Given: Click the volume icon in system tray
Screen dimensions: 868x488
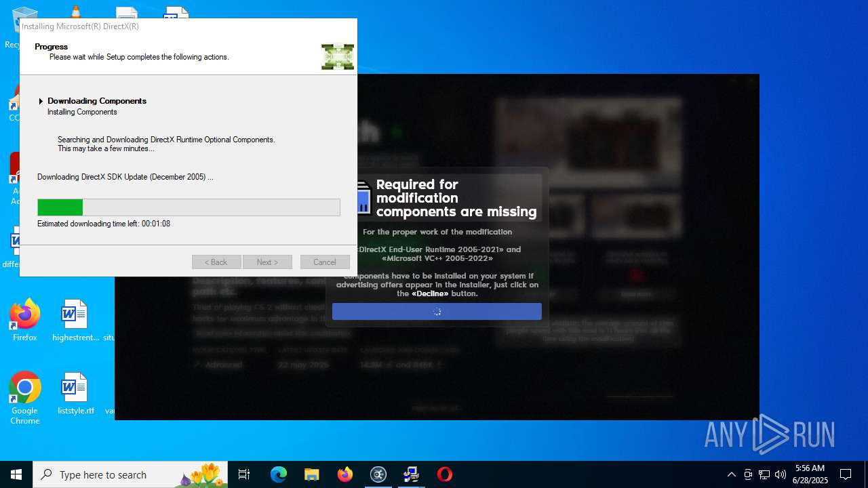Looking at the screenshot, I should tap(781, 474).
